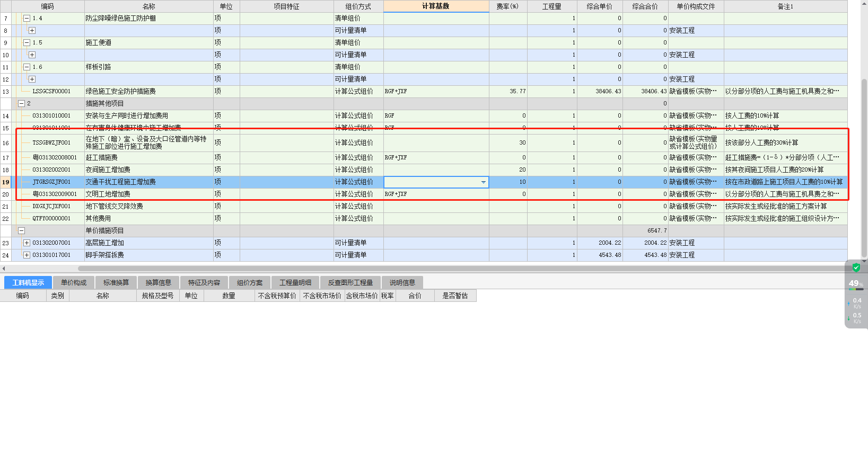Select the 赶工措施费 name cell
The image size is (868, 455).
pos(149,157)
